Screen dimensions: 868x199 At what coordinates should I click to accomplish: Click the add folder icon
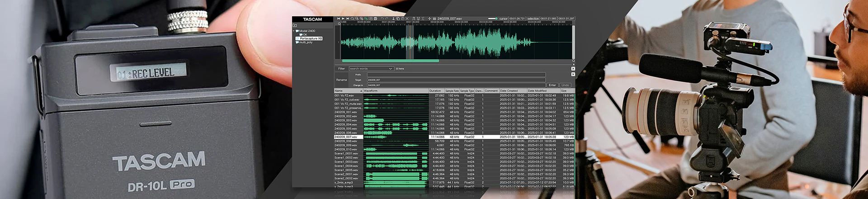click(295, 25)
